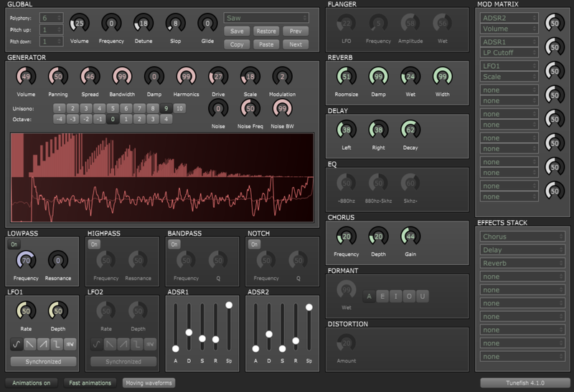
Task: Click the Save preset button
Action: click(236, 31)
